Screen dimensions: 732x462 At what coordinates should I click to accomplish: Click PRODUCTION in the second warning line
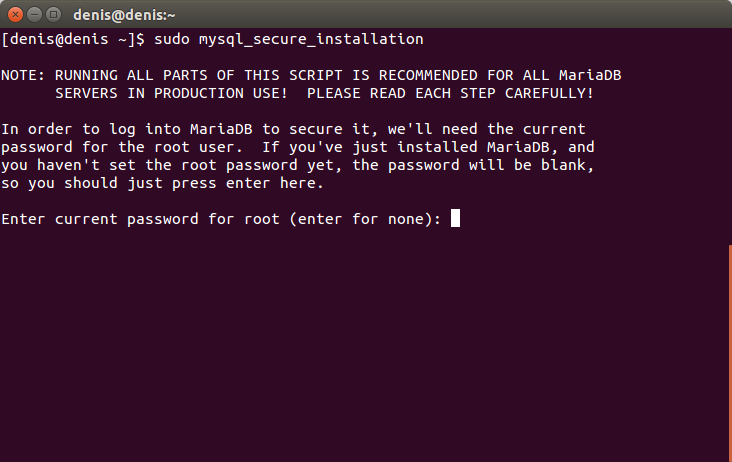coord(199,93)
